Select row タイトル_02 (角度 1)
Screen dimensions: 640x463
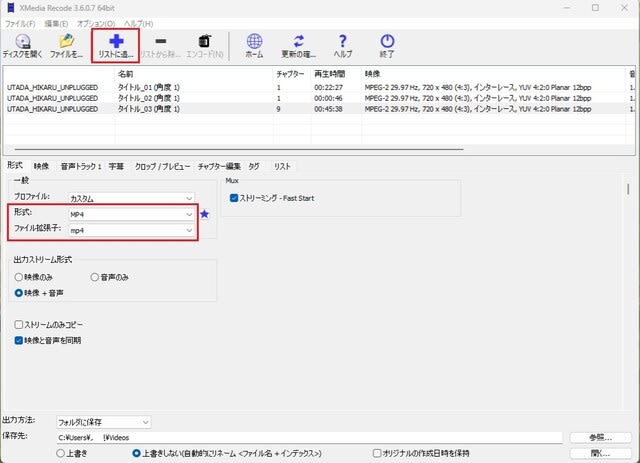[318, 98]
